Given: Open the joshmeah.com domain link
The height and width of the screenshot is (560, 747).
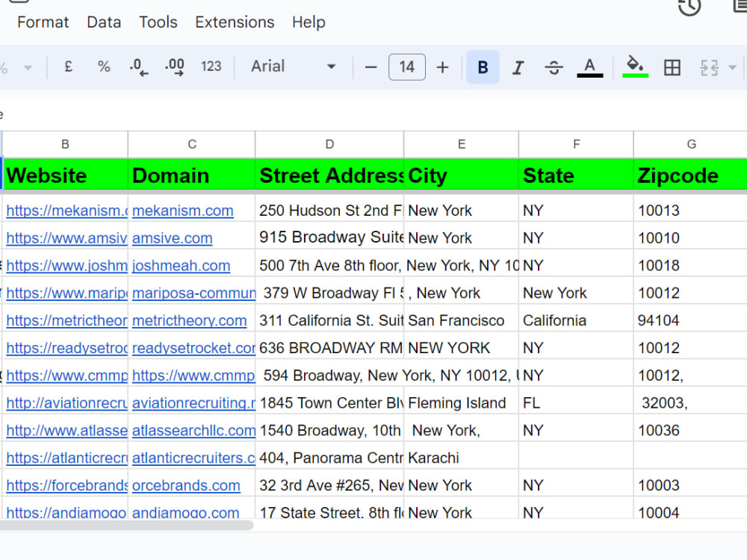Looking at the screenshot, I should coord(181,266).
